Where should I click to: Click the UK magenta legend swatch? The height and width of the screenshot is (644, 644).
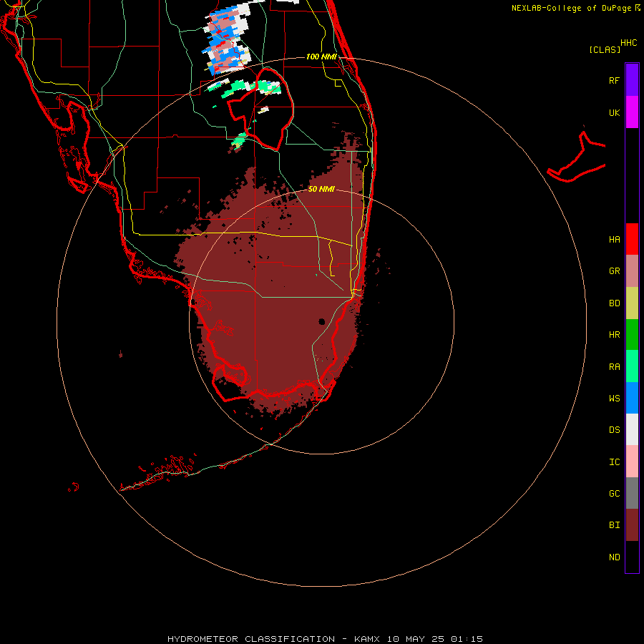[632, 112]
